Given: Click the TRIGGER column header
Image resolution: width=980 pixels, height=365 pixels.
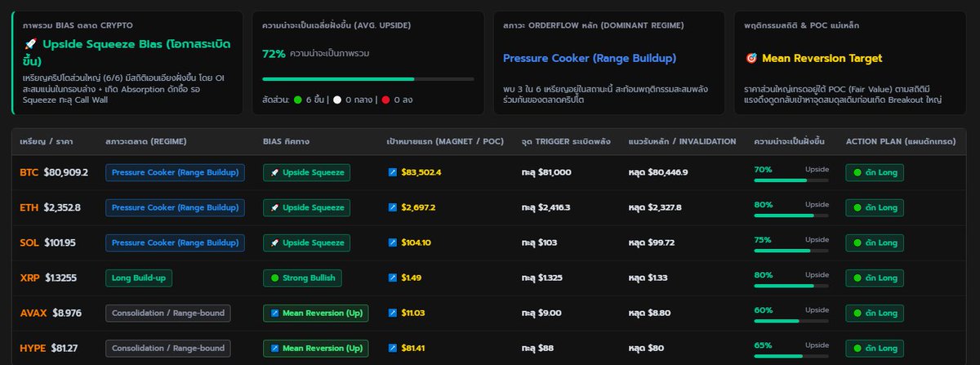Looking at the screenshot, I should [566, 141].
